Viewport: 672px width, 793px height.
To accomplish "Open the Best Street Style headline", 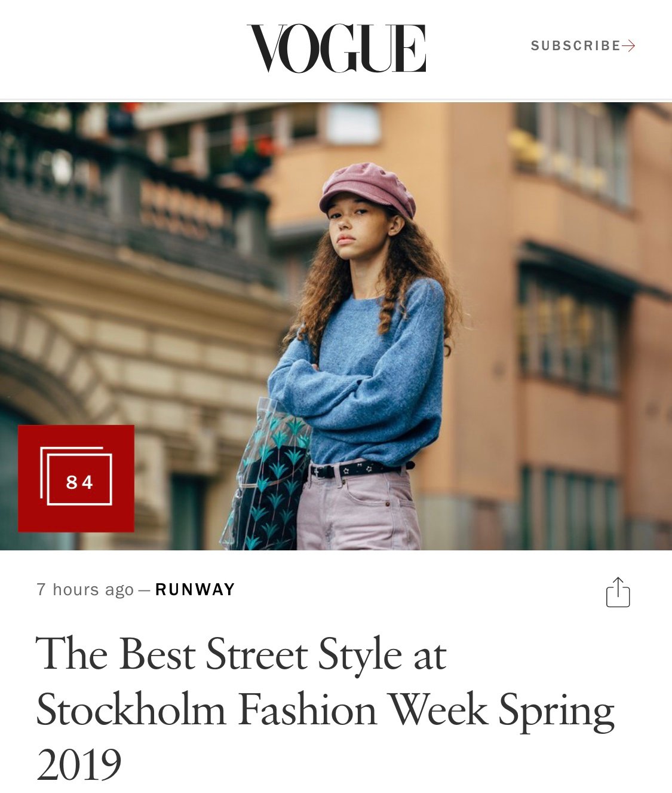I will [325, 709].
